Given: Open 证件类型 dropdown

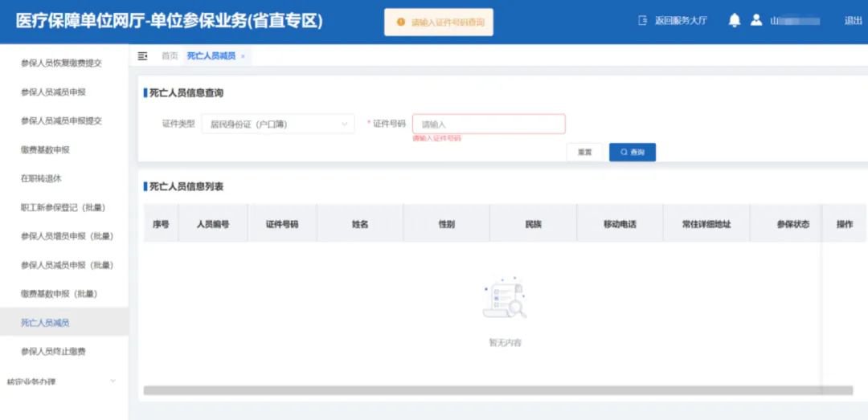Looking at the screenshot, I should pos(278,124).
